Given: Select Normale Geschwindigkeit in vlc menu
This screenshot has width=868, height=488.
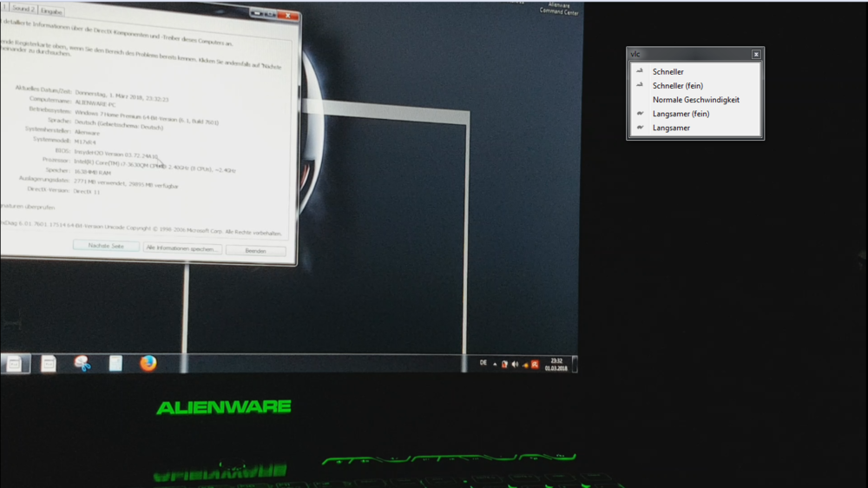Looking at the screenshot, I should tap(695, 100).
